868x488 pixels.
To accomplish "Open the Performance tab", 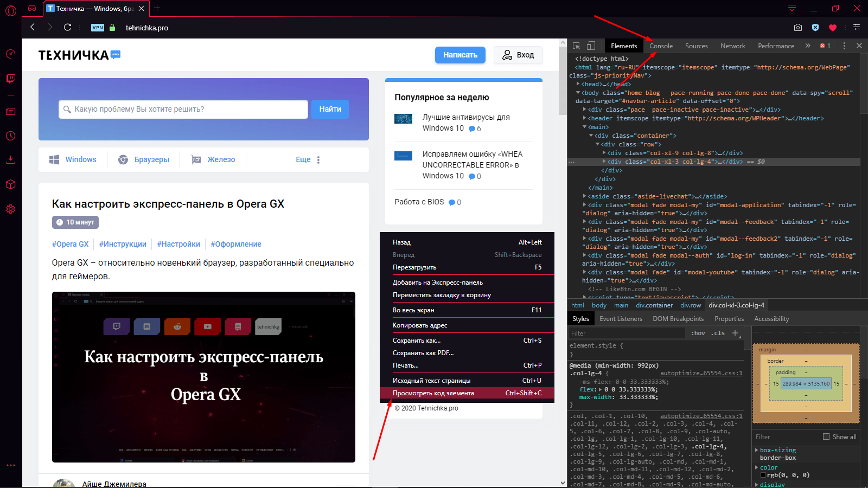I will tap(776, 46).
